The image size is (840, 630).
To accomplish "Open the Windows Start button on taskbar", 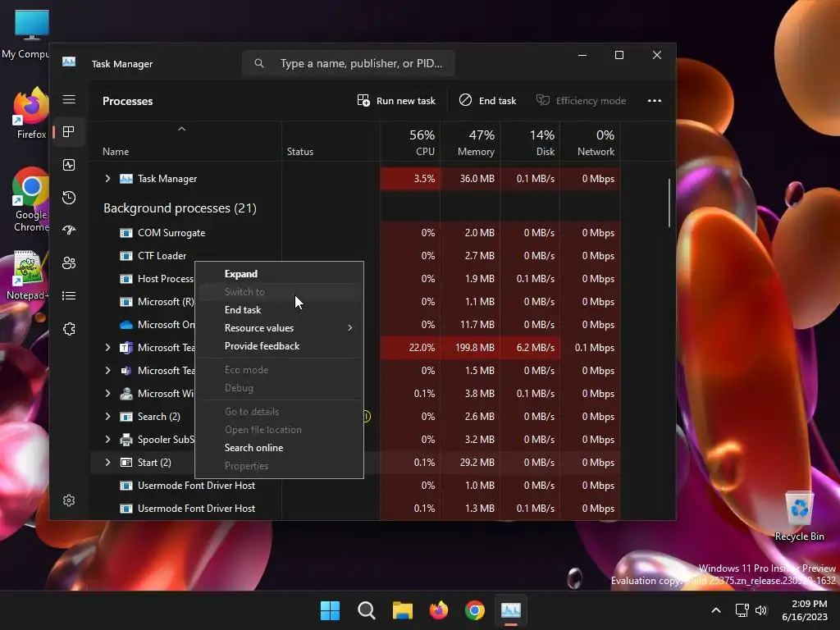I will tap(330, 610).
